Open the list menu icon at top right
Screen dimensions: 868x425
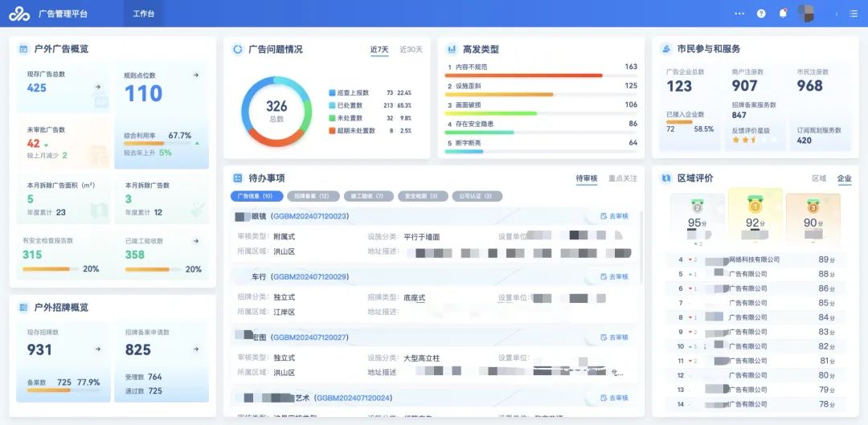[x=853, y=14]
